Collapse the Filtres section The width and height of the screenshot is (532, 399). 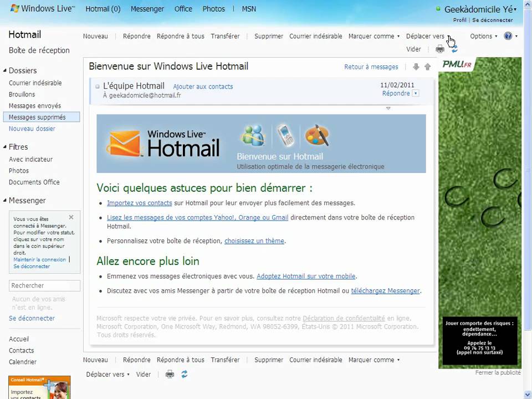click(x=5, y=147)
